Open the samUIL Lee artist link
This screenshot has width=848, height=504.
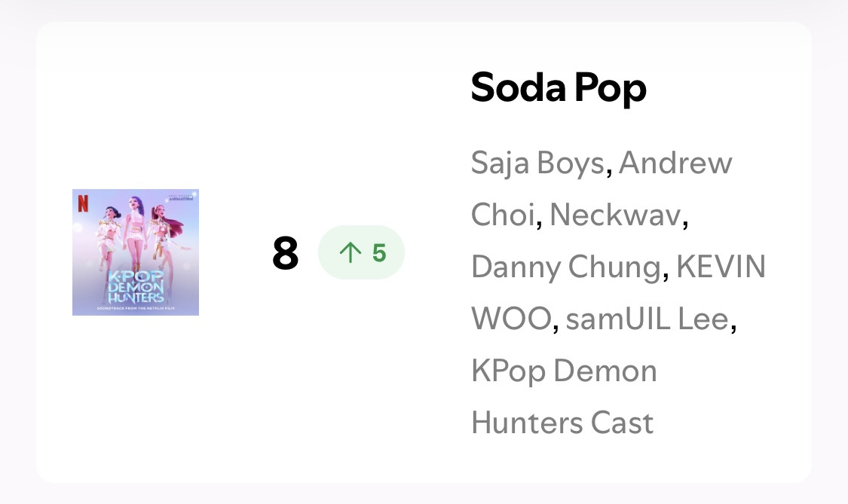[647, 319]
